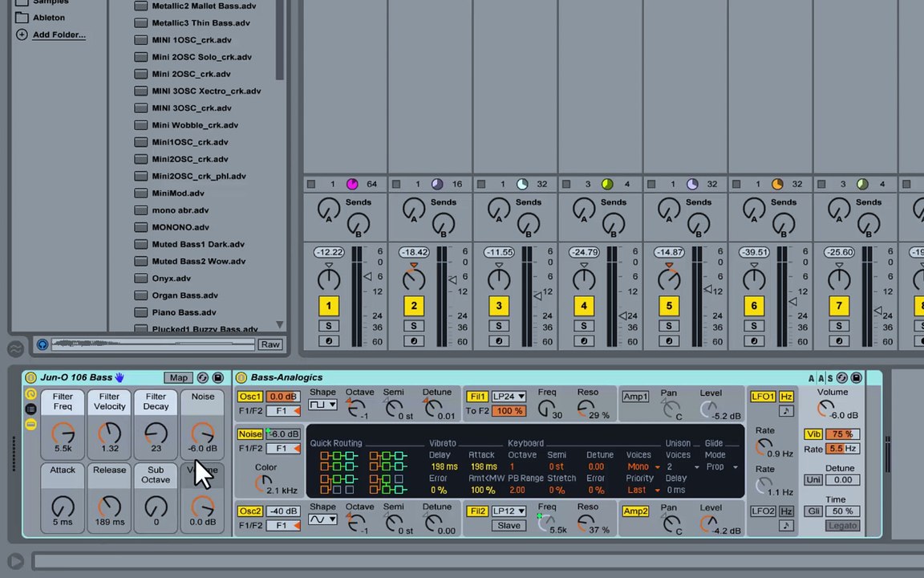Click the track 4 clip stop square
924x578 pixels.
tap(566, 184)
